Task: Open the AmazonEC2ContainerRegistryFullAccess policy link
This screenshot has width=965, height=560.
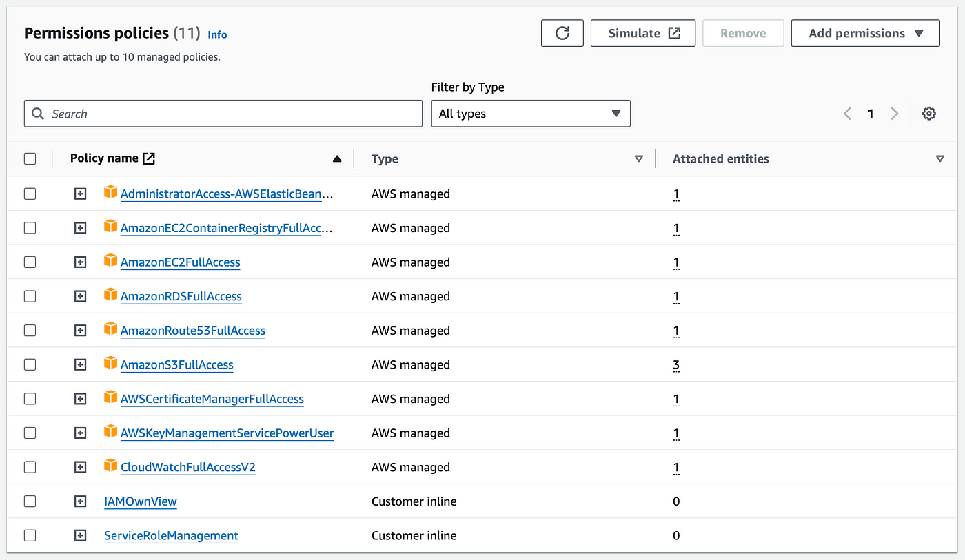Action: (227, 229)
